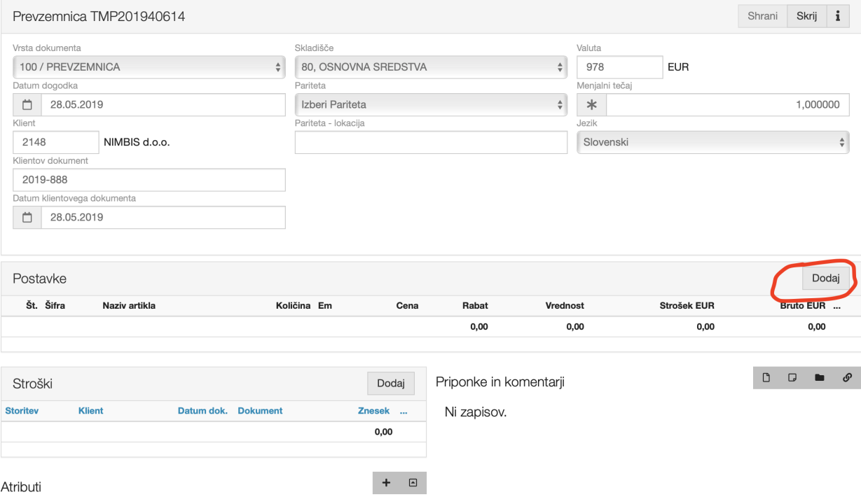This screenshot has width=861, height=504.
Task: Click the info icon in the header
Action: pos(837,16)
